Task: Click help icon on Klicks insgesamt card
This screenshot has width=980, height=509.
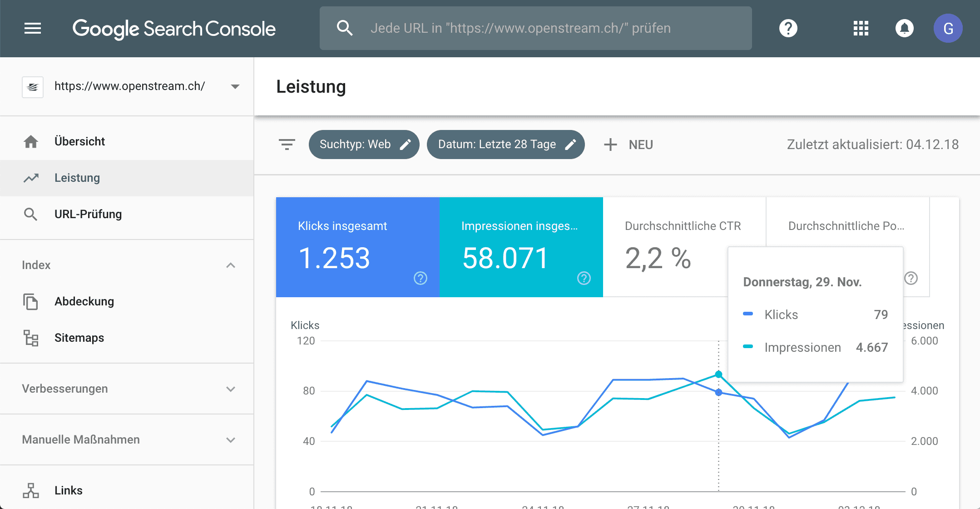Action: coord(421,278)
